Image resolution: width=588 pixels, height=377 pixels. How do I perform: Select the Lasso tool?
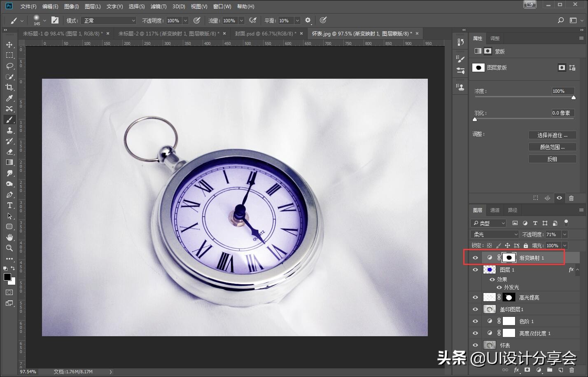coord(9,66)
